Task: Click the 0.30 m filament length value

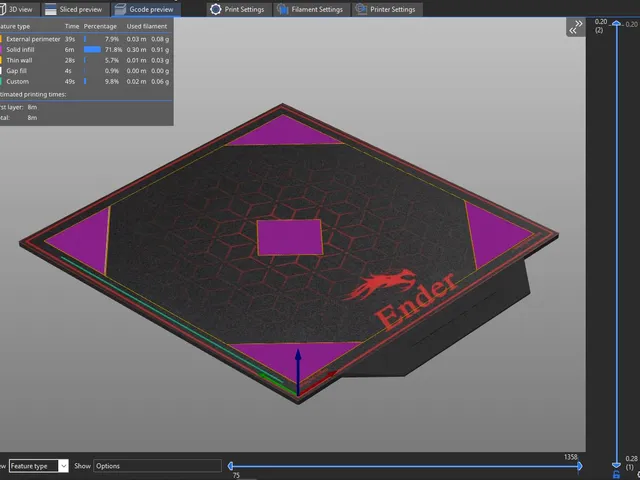Action: pyautogui.click(x=136, y=49)
